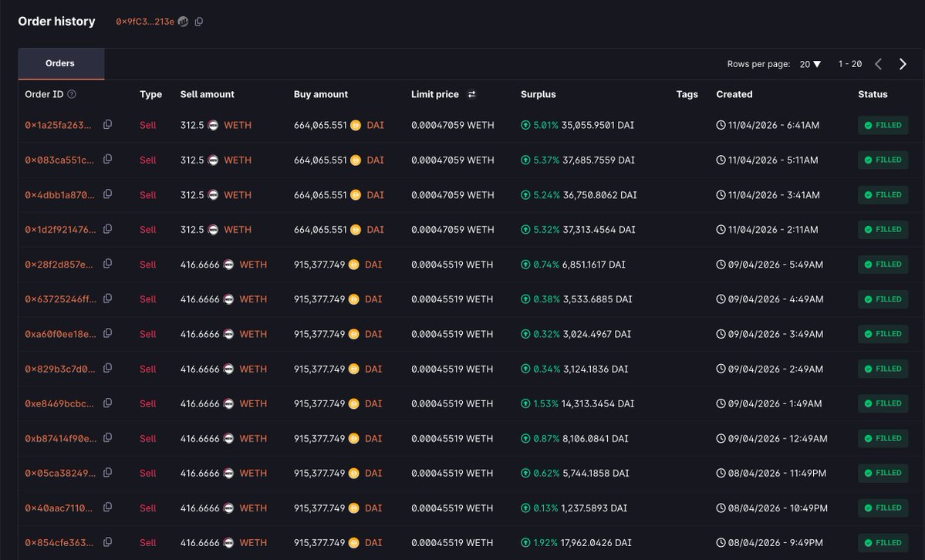Open the Order ID help tooltip icon
This screenshot has height=560, width=925.
click(x=72, y=94)
